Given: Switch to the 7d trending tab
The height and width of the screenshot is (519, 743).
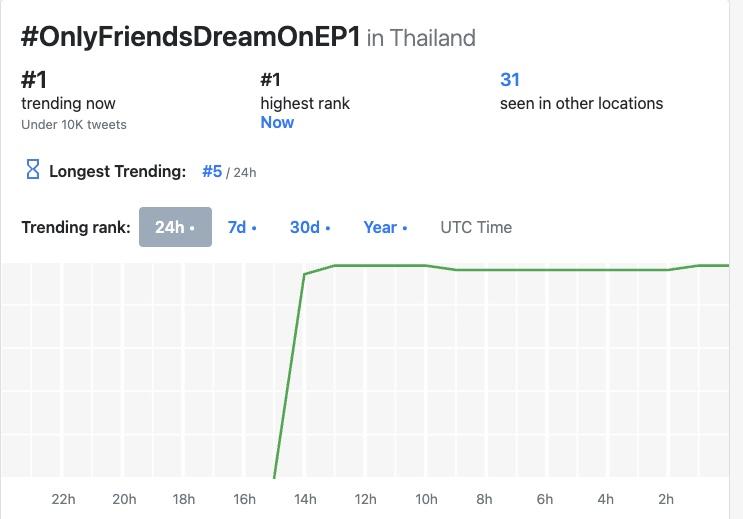Looking at the screenshot, I should [242, 227].
